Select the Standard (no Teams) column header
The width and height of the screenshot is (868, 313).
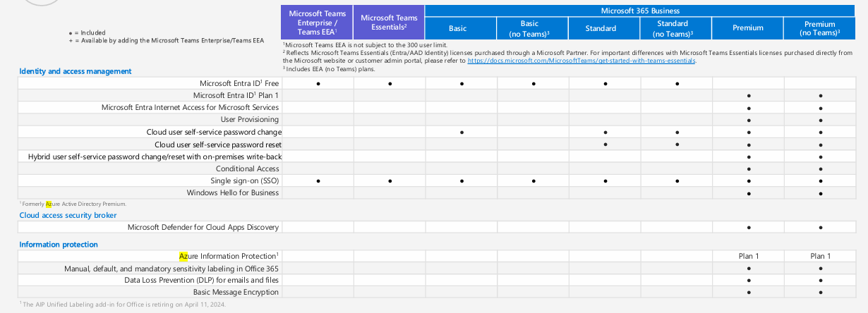click(676, 28)
